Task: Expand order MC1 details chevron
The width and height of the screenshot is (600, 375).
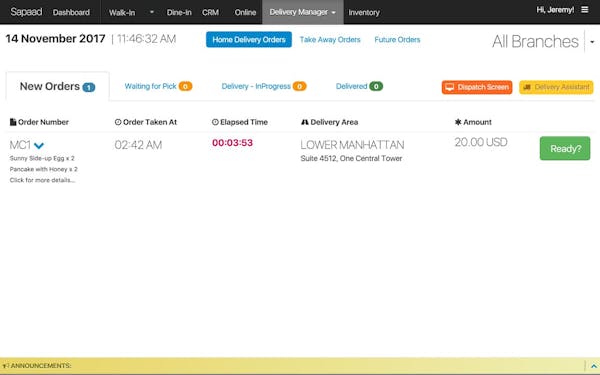Action: 39,145
